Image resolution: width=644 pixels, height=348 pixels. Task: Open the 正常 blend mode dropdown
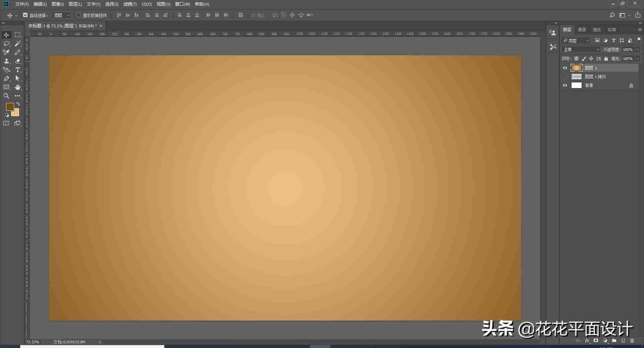pos(581,50)
